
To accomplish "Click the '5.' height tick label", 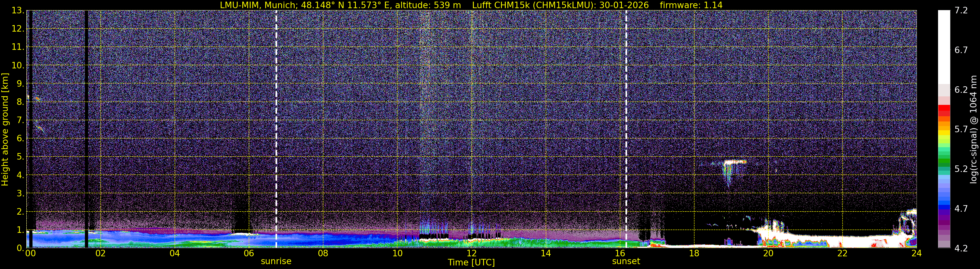I will pos(20,157).
